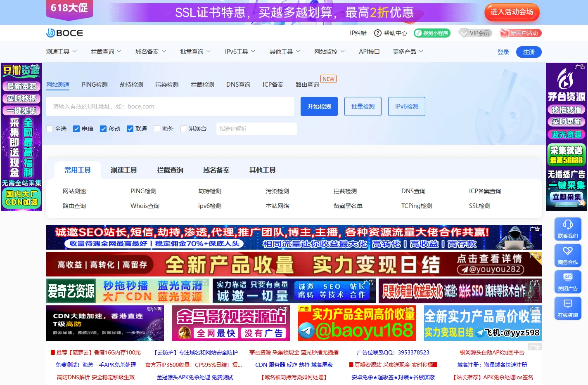Toggle the 全选 checkbox
The height and width of the screenshot is (385, 588).
(50, 129)
